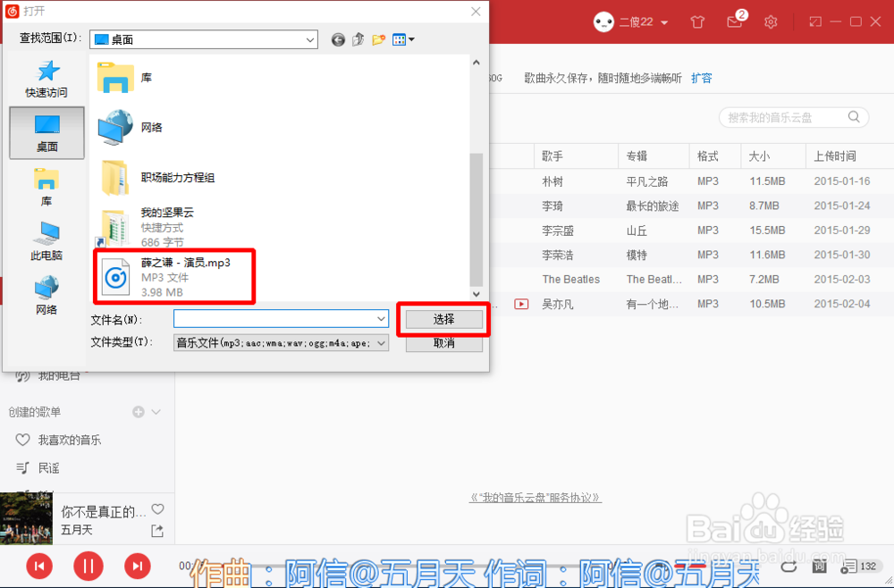Click the 扩容 link
This screenshot has width=894, height=588.
(x=701, y=78)
